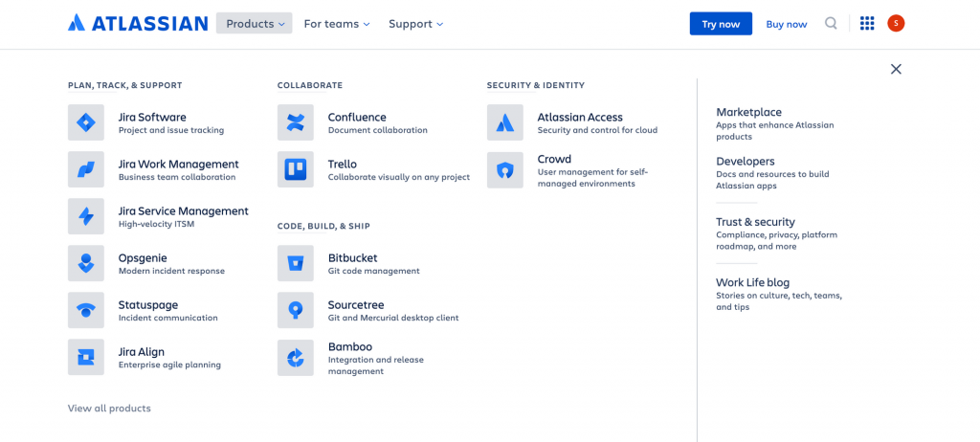Click 'Modern incident response' description
980x442 pixels.
pos(171,272)
